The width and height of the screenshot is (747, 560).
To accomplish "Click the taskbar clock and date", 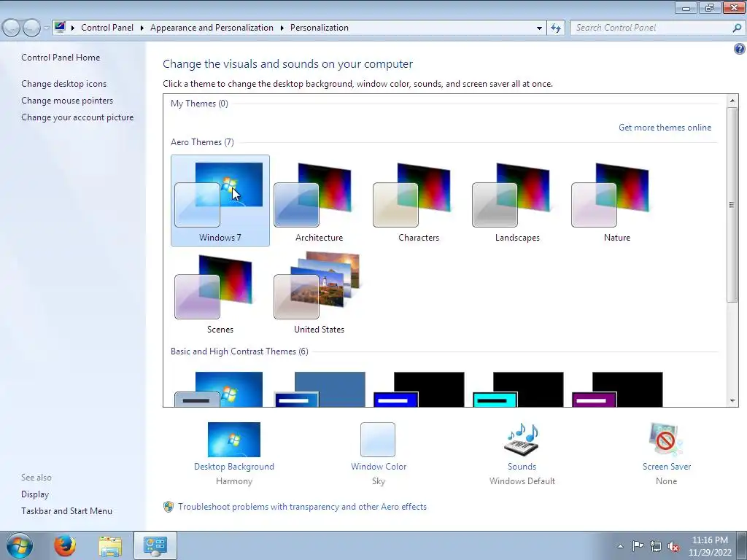I will (710, 546).
